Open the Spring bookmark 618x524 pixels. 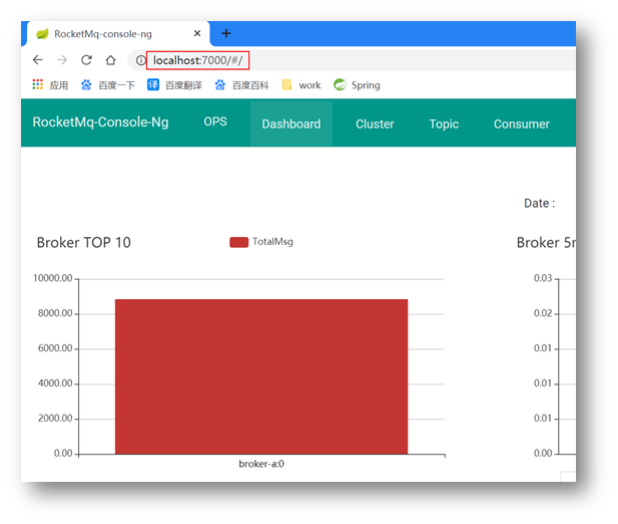(x=356, y=85)
